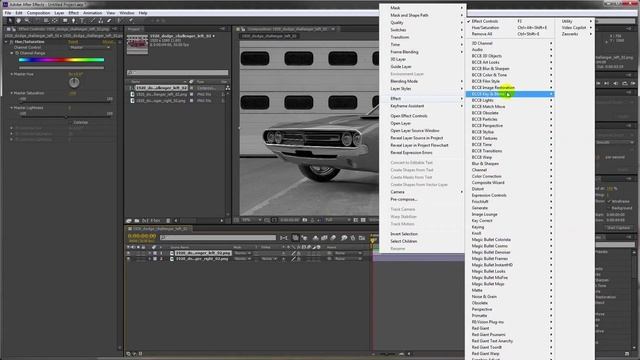Toggle visibility eye of layer 1
640x360 pixels.
129,253
